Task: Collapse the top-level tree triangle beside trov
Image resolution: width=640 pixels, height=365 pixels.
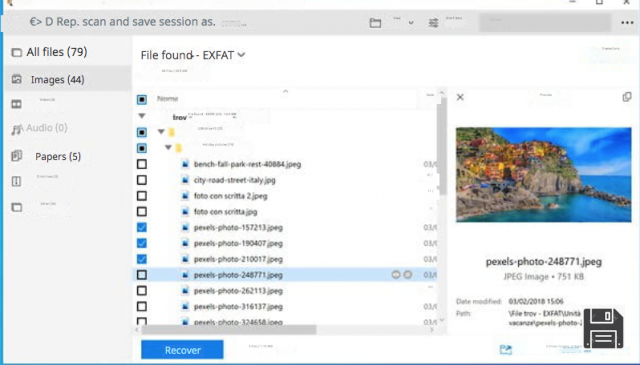Action: [x=142, y=116]
